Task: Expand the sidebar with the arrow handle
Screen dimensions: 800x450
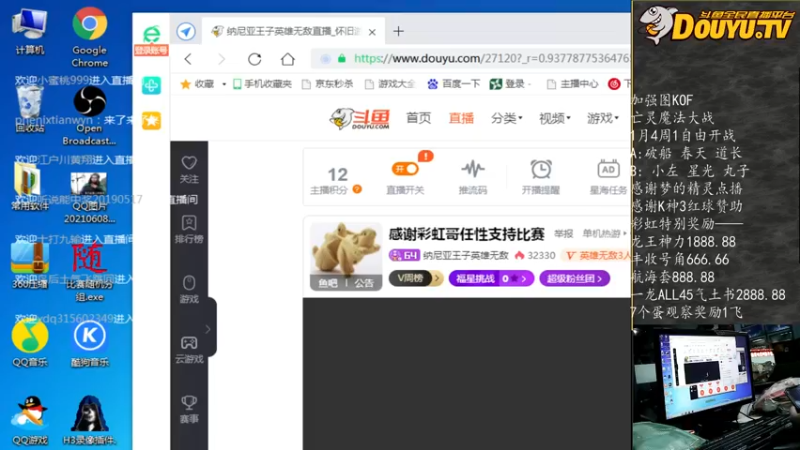Action: click(x=208, y=329)
